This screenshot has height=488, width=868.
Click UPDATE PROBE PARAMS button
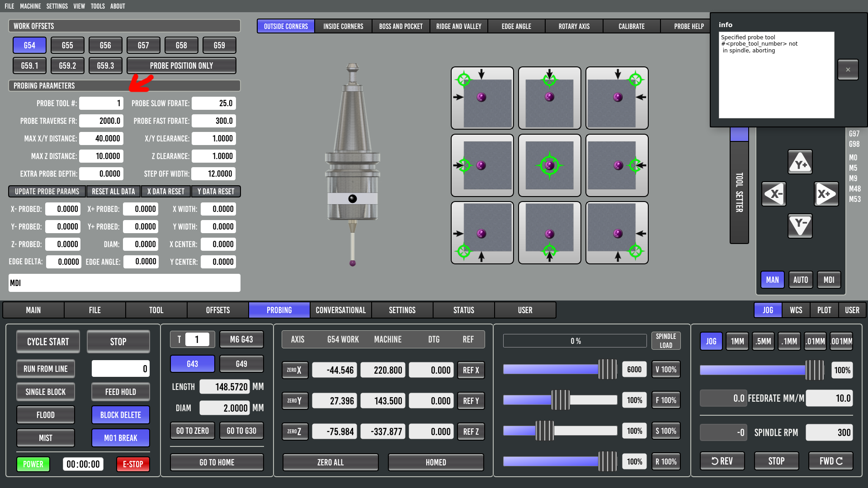tap(47, 192)
